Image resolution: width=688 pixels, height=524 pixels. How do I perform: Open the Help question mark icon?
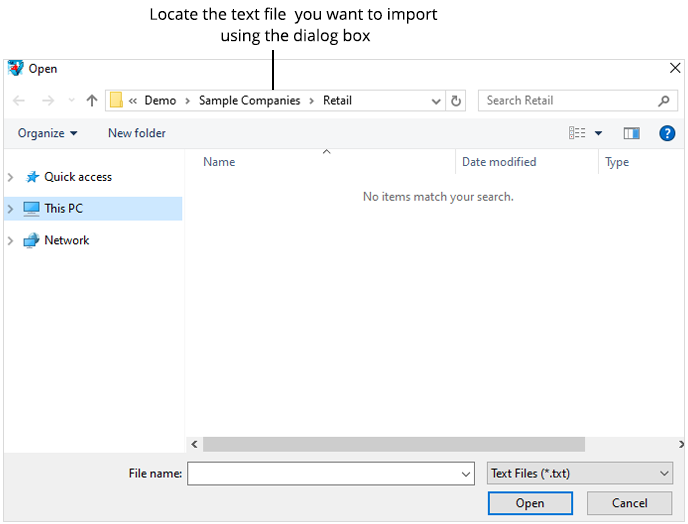[667, 133]
